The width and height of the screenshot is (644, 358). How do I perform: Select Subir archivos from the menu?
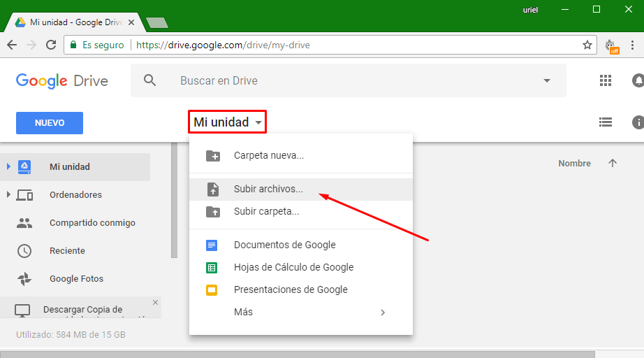pyautogui.click(x=301, y=189)
